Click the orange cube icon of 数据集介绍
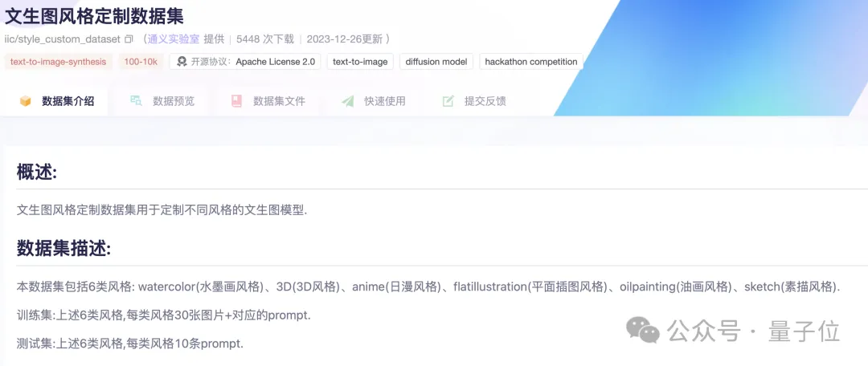The image size is (868, 366). pos(26,101)
